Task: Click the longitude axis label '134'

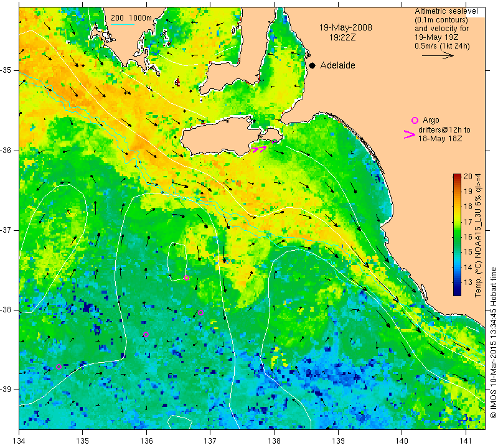Action: pos(19,441)
